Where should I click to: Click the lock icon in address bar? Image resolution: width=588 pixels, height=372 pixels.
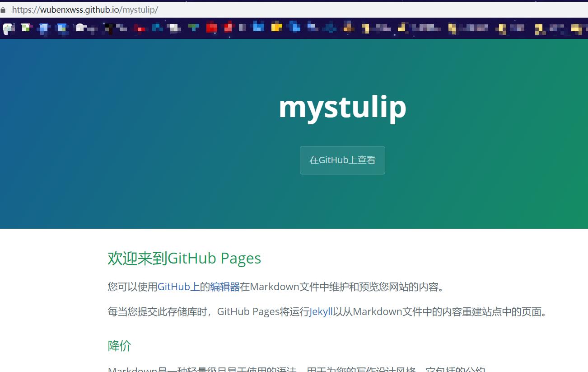(3, 10)
